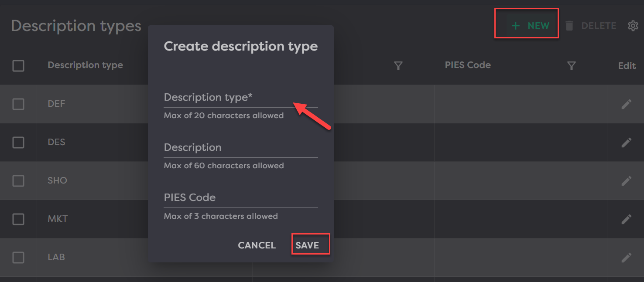Toggle the select-all header checkbox

point(18,66)
